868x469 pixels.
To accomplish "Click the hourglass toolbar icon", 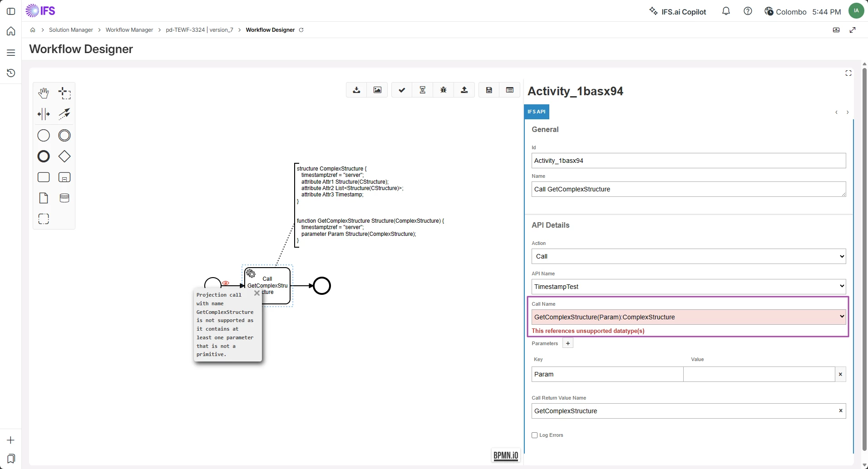I will (423, 90).
